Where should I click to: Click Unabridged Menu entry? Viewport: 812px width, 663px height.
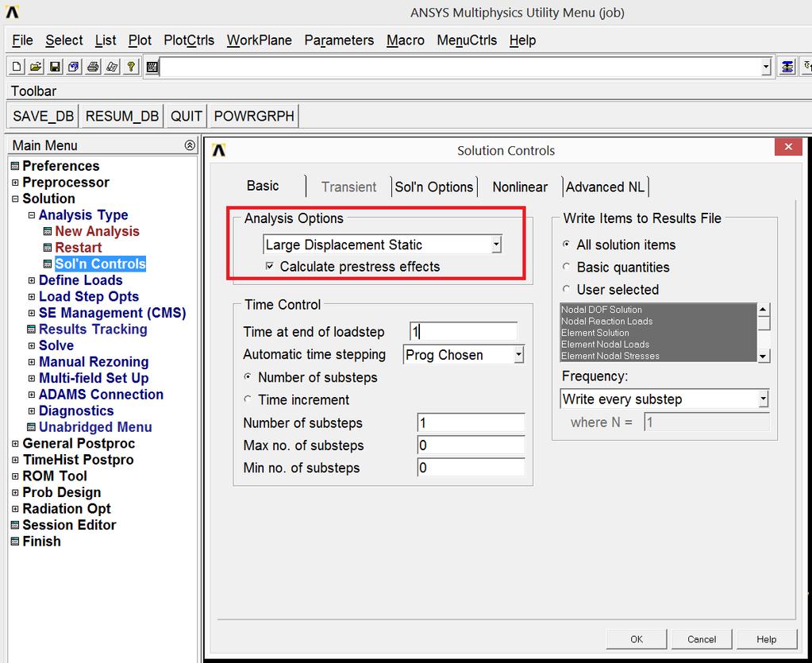click(95, 427)
